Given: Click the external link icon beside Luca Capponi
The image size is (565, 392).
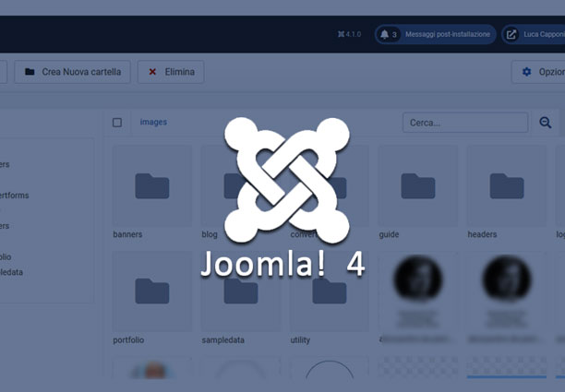Looking at the screenshot, I should (511, 34).
